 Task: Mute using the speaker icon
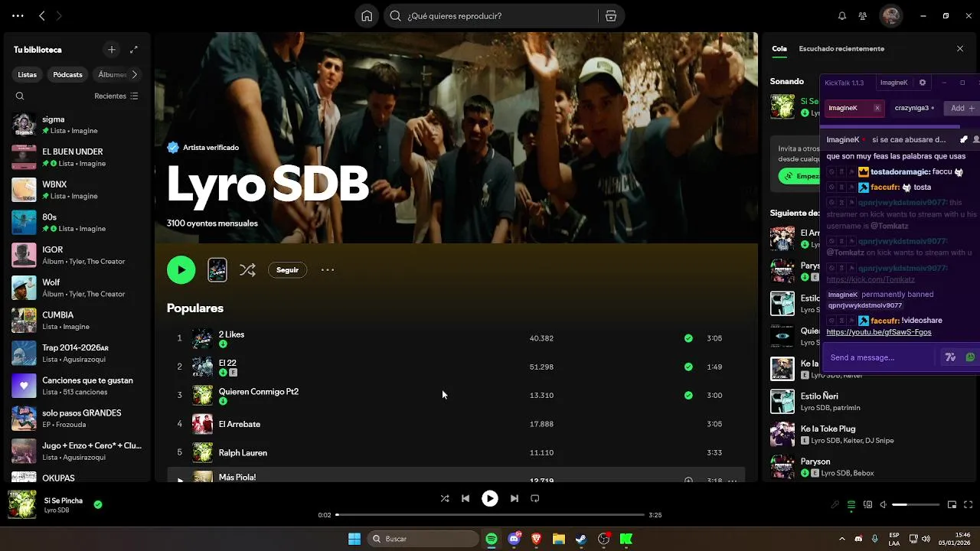click(883, 505)
